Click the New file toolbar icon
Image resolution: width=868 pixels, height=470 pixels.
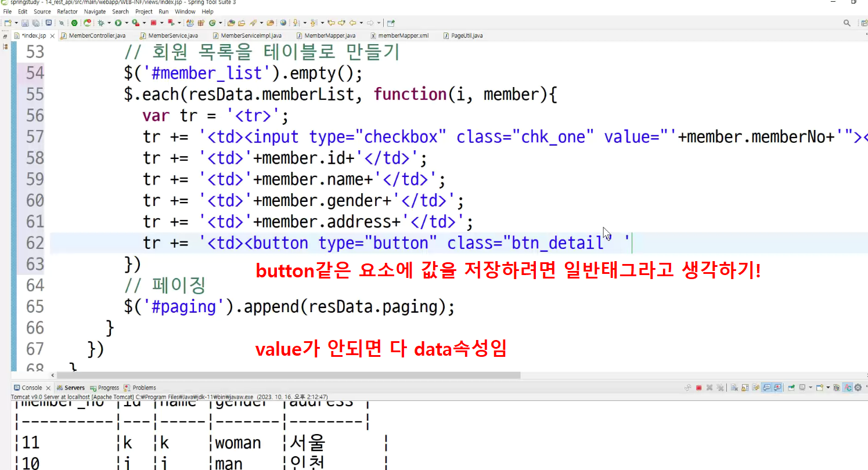pyautogui.click(x=8, y=23)
